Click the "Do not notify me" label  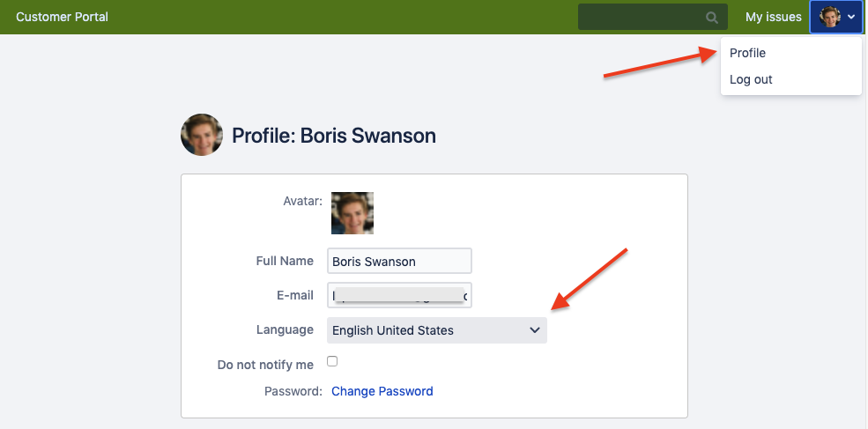tap(265, 364)
